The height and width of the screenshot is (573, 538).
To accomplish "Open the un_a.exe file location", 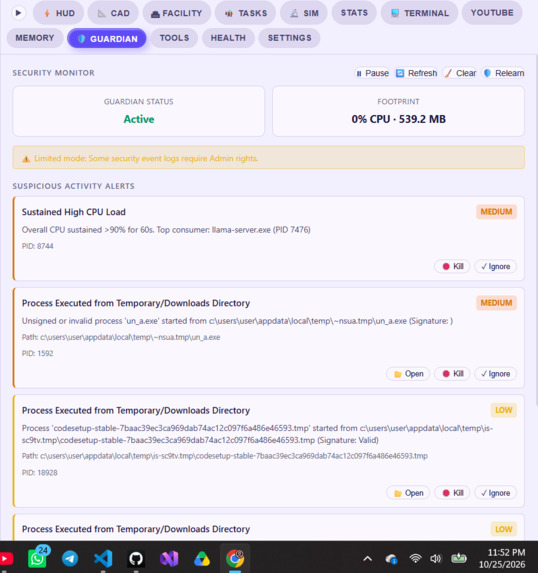I will 408,374.
